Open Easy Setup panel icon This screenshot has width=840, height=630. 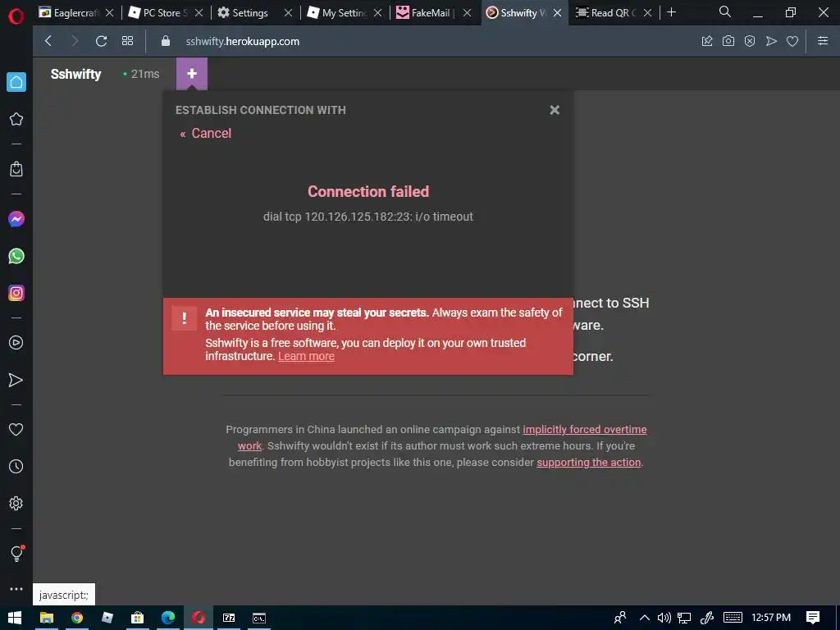tap(823, 41)
